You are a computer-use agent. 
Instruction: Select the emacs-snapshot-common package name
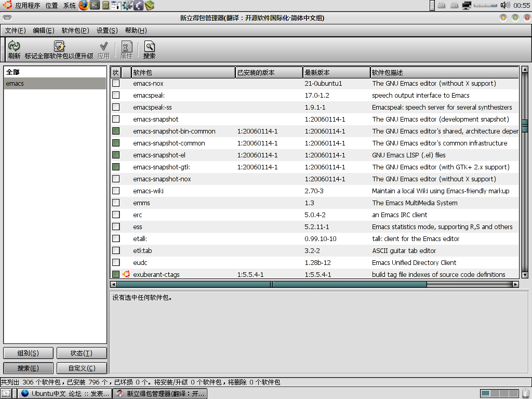(169, 143)
